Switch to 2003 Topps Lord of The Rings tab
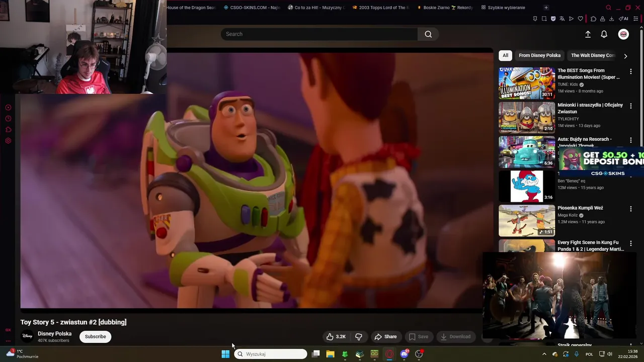The height and width of the screenshot is (362, 644). click(x=380, y=8)
